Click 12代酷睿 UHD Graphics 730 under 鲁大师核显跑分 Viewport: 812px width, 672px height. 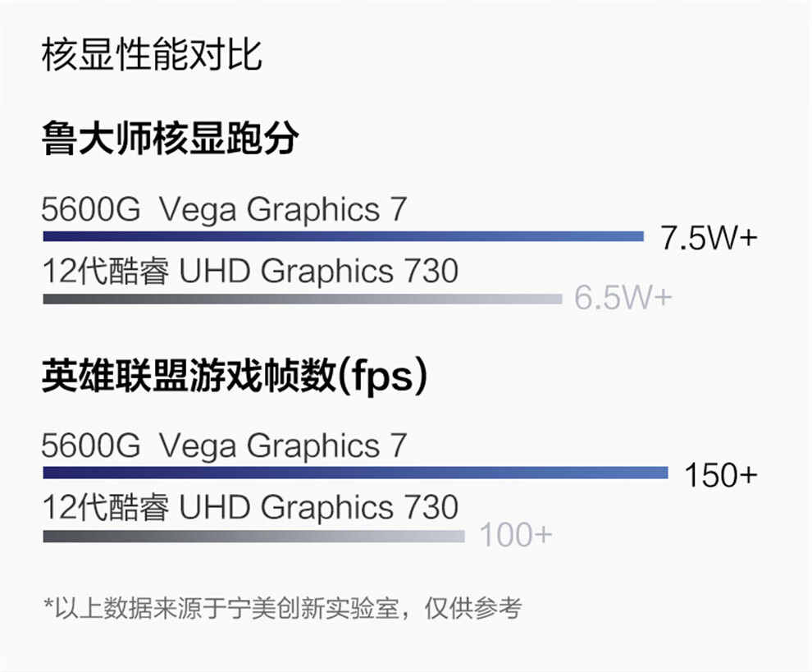click(x=250, y=271)
